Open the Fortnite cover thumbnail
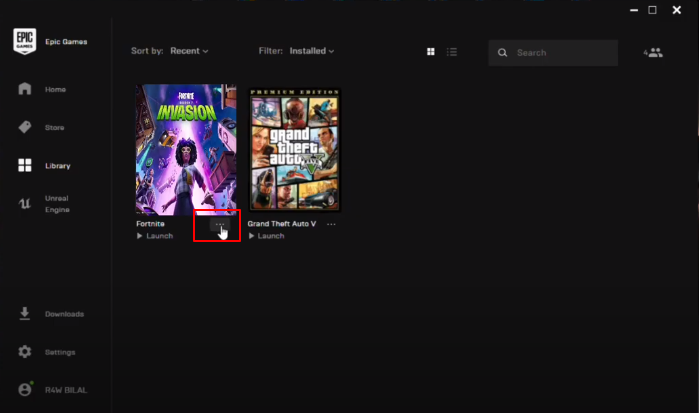Image resolution: width=699 pixels, height=413 pixels. (x=186, y=150)
